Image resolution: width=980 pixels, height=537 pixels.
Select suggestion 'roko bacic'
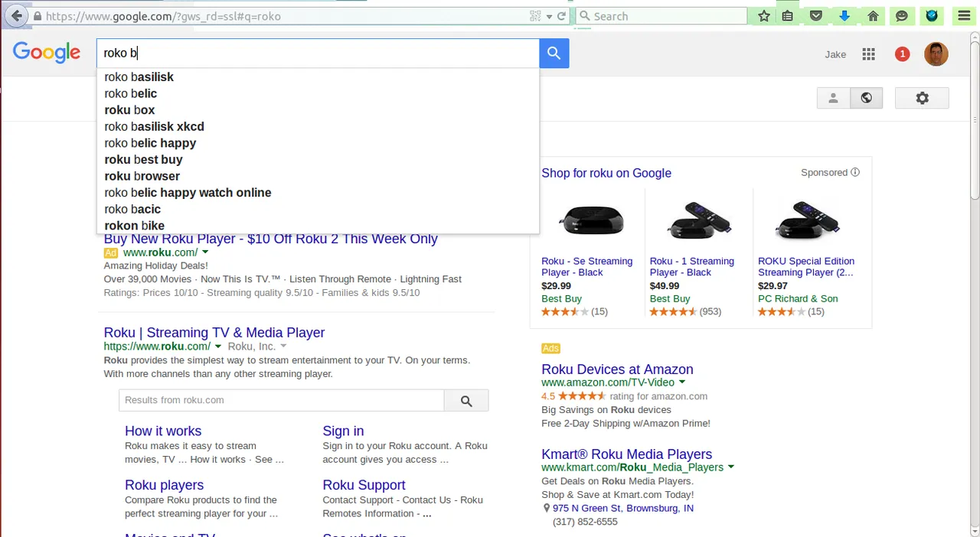318,209
